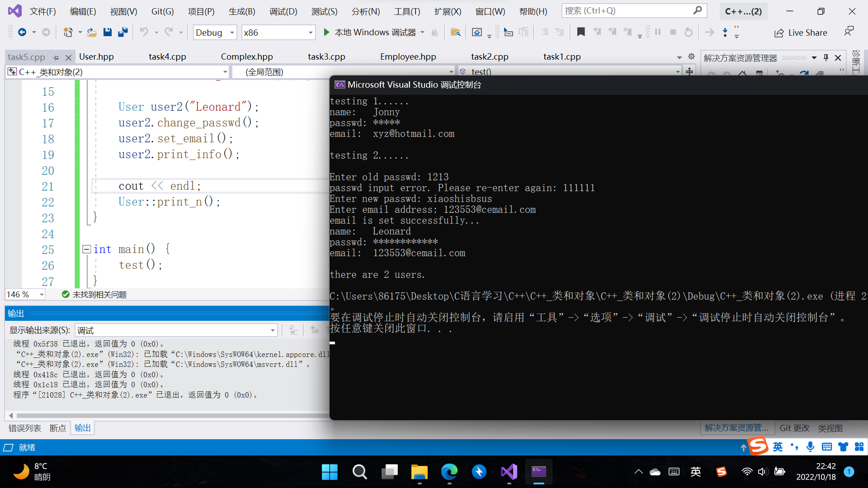Switch to the User.hpp tab
Image resolution: width=868 pixels, height=488 pixels.
[x=96, y=56]
